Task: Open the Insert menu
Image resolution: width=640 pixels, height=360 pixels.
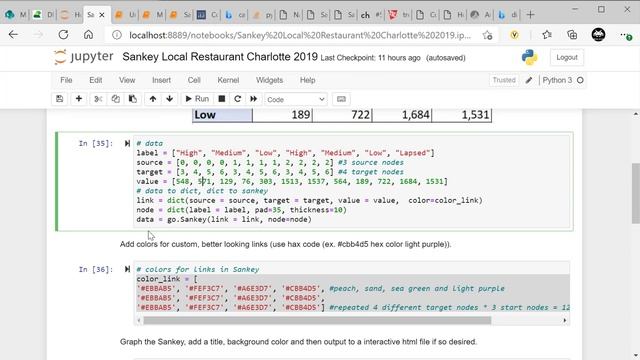Action: pyautogui.click(x=161, y=80)
